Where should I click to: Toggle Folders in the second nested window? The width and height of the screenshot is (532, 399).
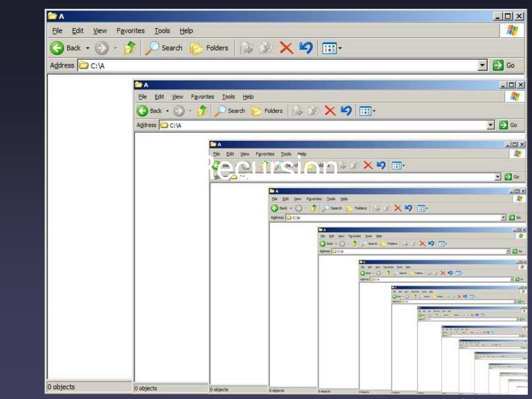click(x=267, y=111)
